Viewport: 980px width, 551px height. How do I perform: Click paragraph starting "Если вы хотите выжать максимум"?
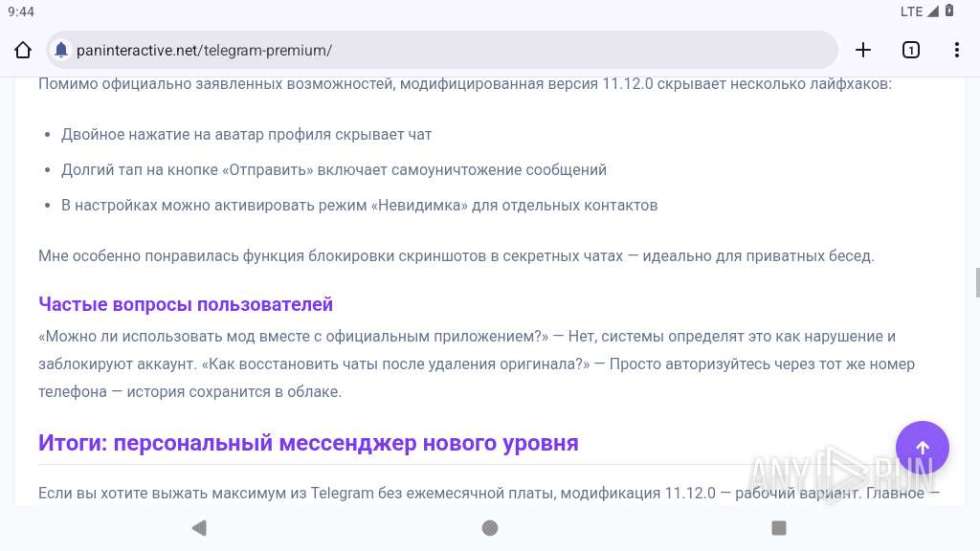click(x=489, y=494)
